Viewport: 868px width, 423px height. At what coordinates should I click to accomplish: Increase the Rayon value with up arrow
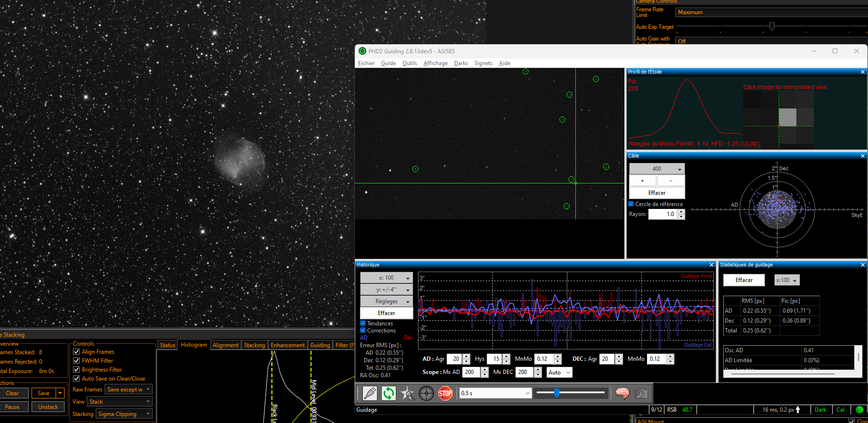(681, 212)
